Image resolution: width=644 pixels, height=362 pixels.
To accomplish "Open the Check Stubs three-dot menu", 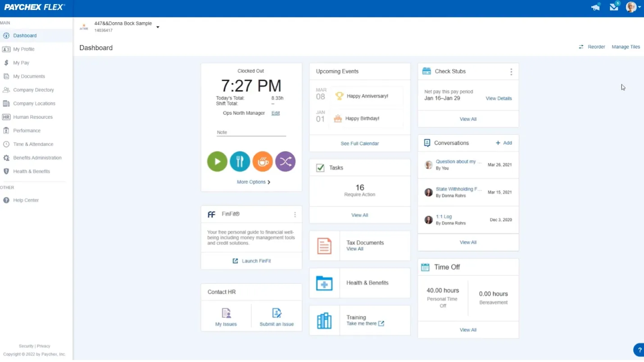I will pyautogui.click(x=511, y=71).
